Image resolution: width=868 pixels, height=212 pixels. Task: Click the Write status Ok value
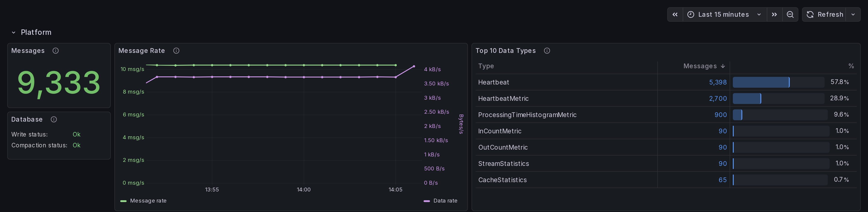click(76, 134)
